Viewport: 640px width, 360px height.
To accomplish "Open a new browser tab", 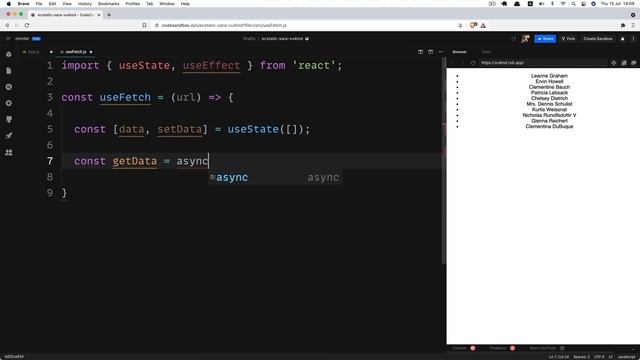I will pos(109,15).
